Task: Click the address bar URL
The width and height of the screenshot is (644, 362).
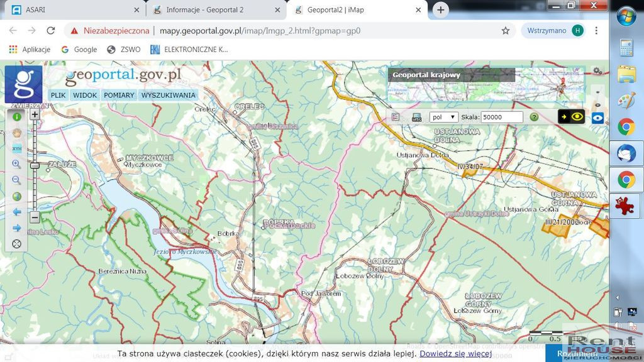Action: click(x=260, y=31)
